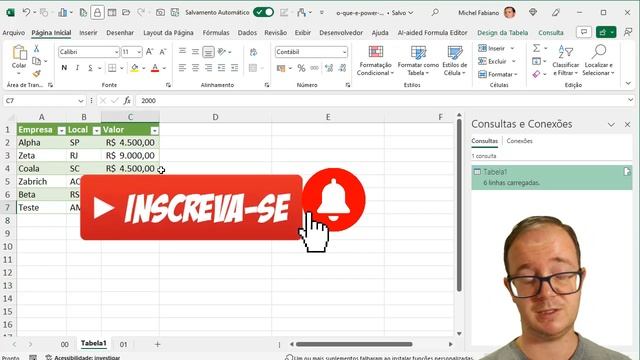Viewport: 640px width, 360px height.
Task: Switch to the 00 sheet tab
Action: coord(64,344)
